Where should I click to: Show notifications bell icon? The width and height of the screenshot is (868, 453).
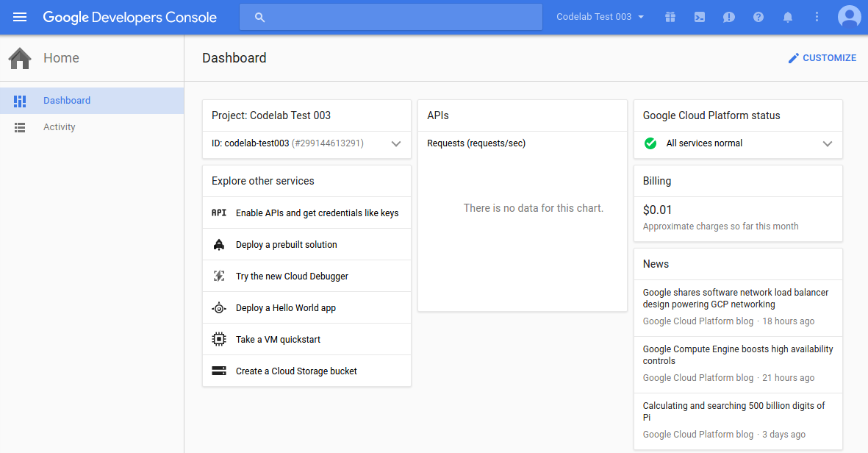click(x=788, y=17)
